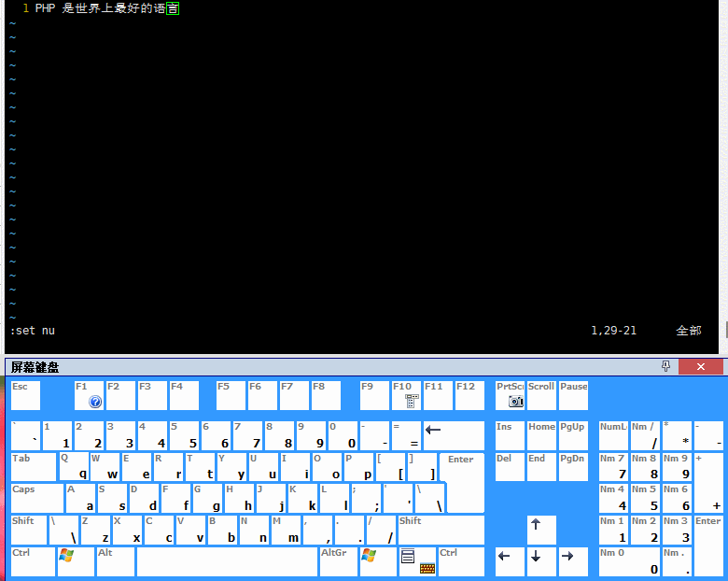
Task: Click the Down arrow key
Action: click(x=541, y=561)
